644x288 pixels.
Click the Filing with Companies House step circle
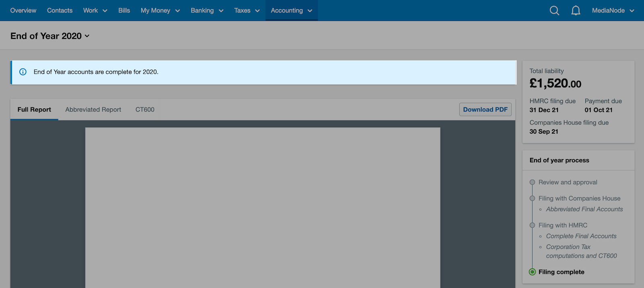click(x=532, y=199)
